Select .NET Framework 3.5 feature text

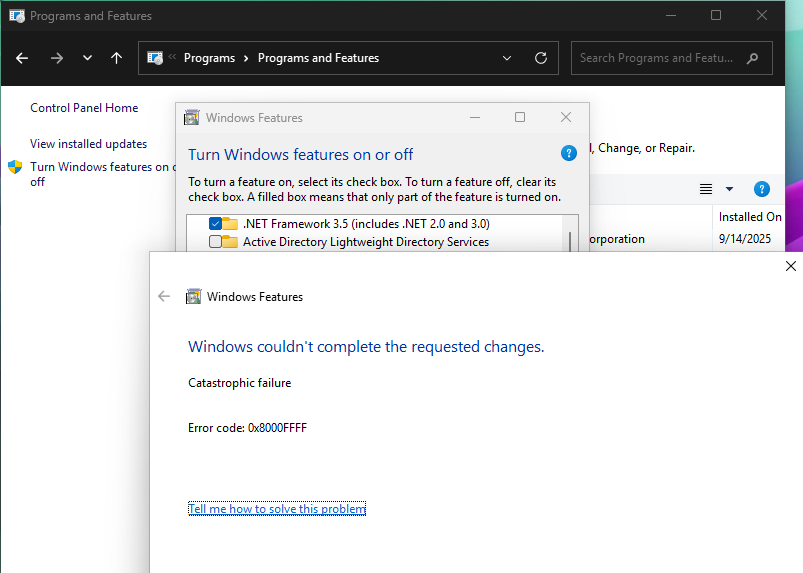366,224
